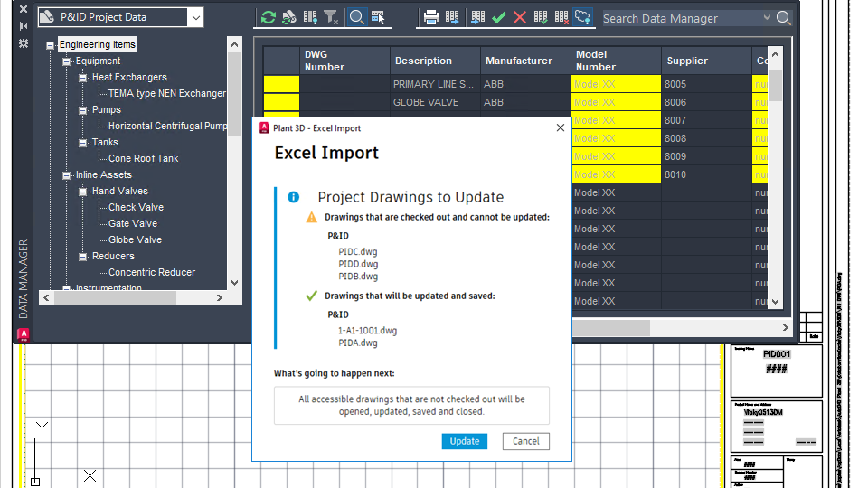This screenshot has height=488, width=868.
Task: Collapse the Equipment tree node
Action: pos(66,61)
